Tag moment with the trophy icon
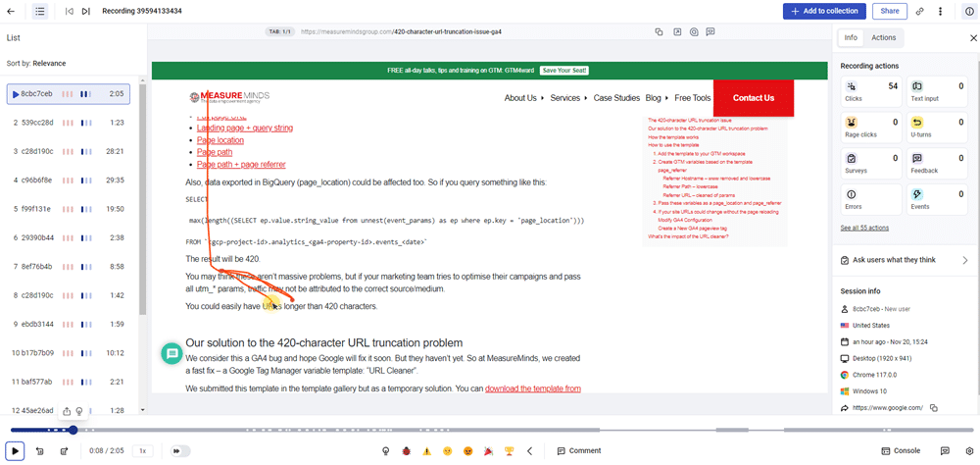The width and height of the screenshot is (980, 465). coord(509,451)
